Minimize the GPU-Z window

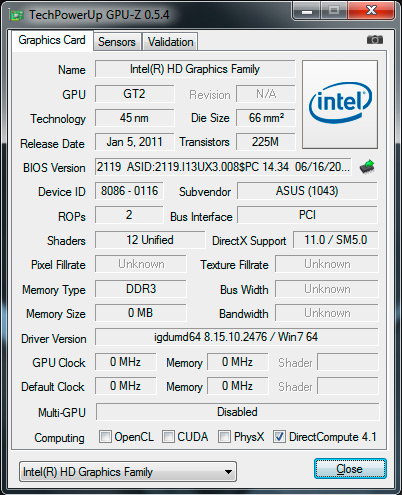point(306,11)
